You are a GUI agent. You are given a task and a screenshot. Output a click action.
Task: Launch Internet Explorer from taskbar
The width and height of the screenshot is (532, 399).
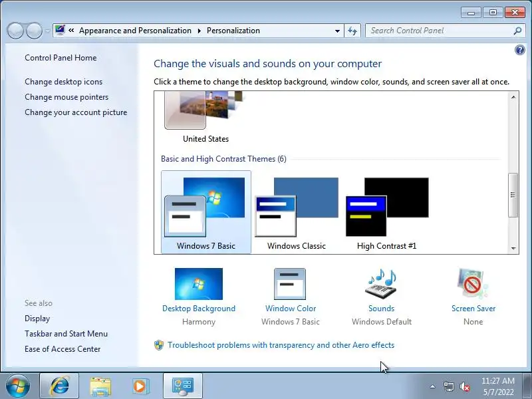60,386
